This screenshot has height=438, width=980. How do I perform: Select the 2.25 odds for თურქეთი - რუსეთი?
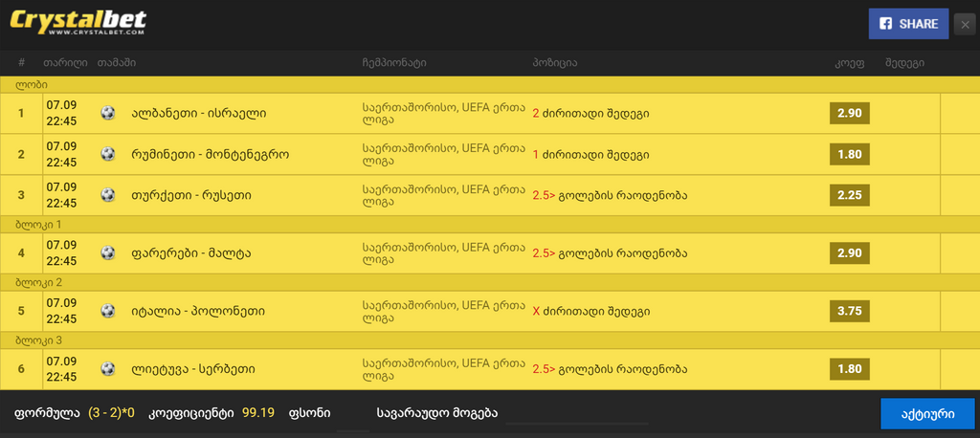click(x=850, y=195)
